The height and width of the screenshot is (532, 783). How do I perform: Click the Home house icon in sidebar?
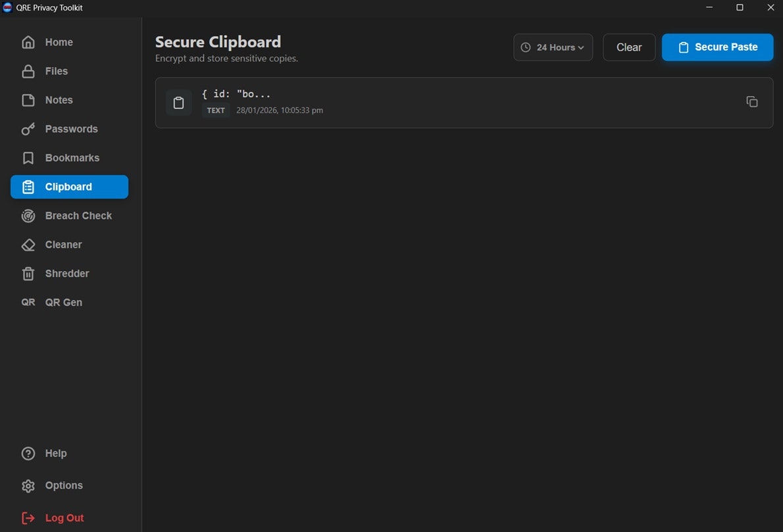tap(28, 43)
